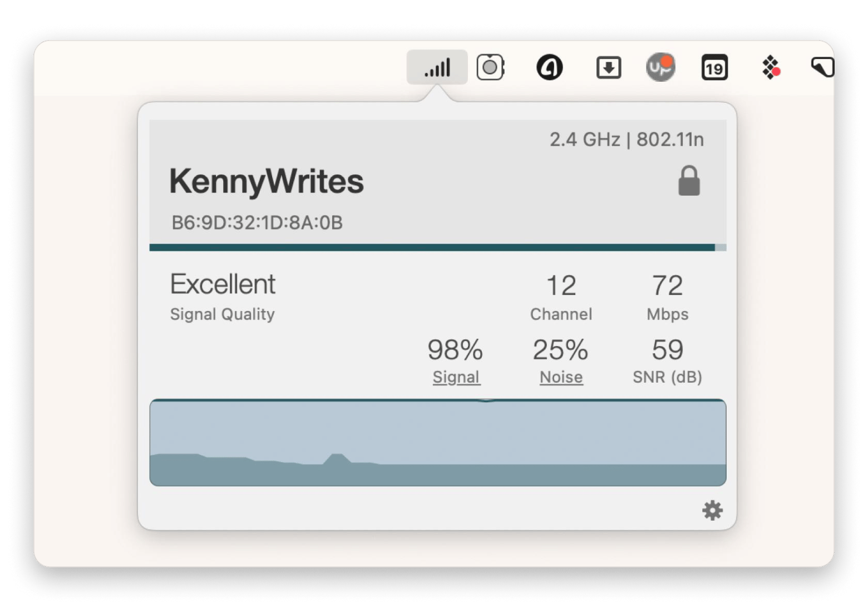Click the 98% signal value
The image size is (868, 613).
click(455, 350)
